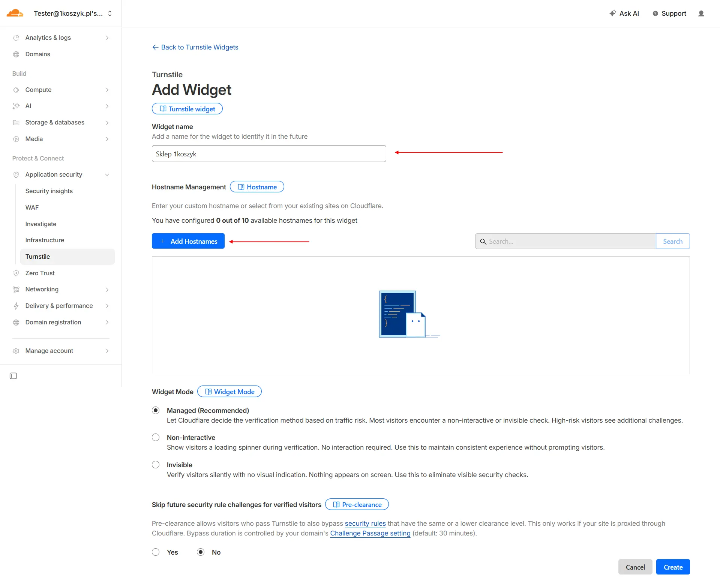Expand the Analytics & logs section
This screenshot has width=720, height=588.
point(107,37)
